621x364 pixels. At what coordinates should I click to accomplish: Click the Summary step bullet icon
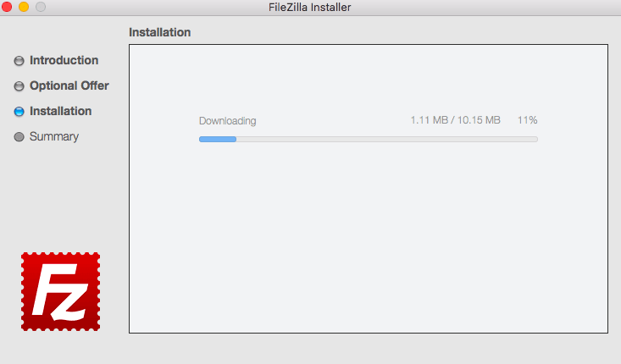(19, 137)
